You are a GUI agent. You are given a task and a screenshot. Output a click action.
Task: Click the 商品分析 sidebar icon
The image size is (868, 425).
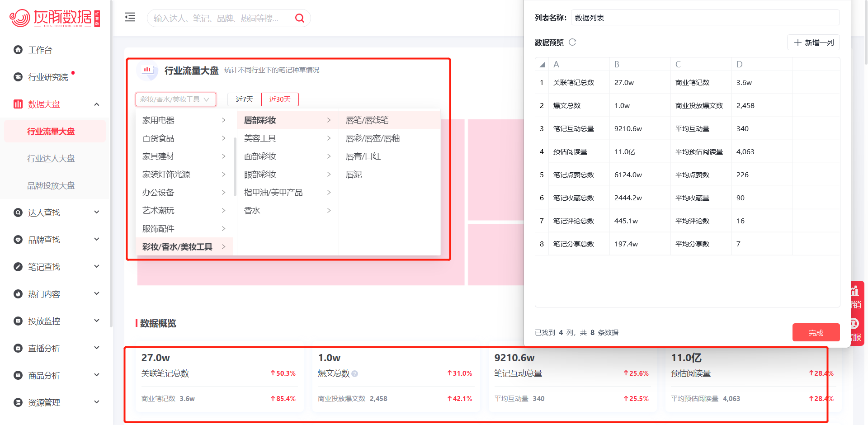click(x=18, y=375)
